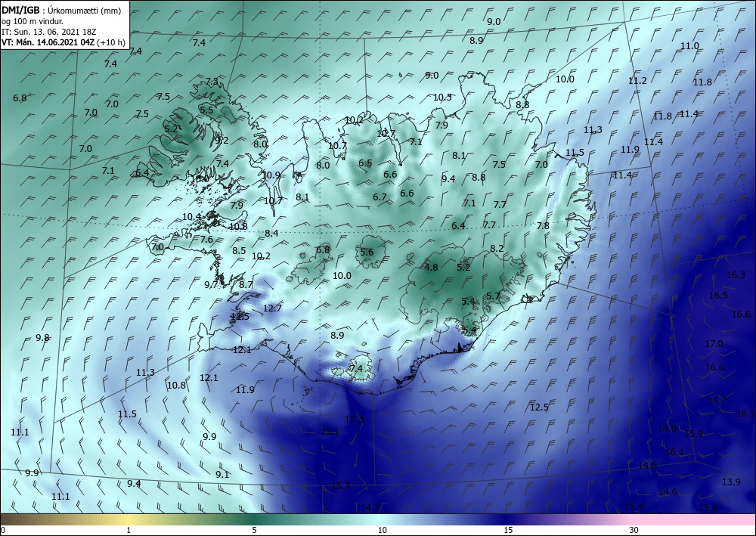This screenshot has width=756, height=536.
Task: Click the 4.8 value on the large glacier
Action: point(431,268)
